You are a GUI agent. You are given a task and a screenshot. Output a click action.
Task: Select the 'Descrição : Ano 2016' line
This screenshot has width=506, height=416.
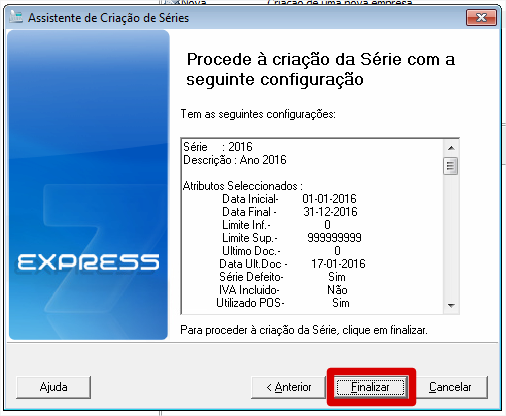[235, 160]
